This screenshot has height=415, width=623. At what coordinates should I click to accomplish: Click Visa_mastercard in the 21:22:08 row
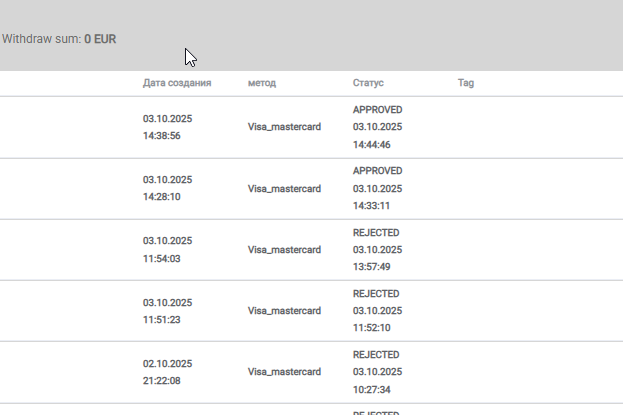[284, 372]
